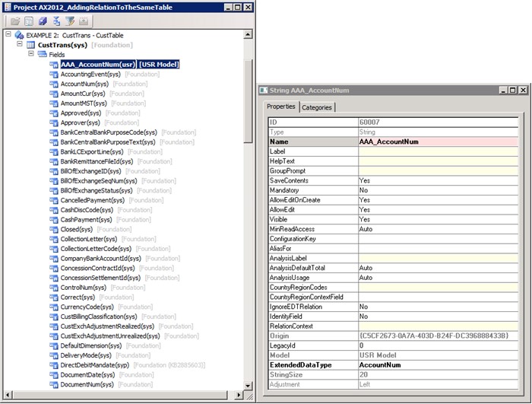Screen dimensions: 532x404
Task: Click the Label property value field
Action: (x=438, y=151)
